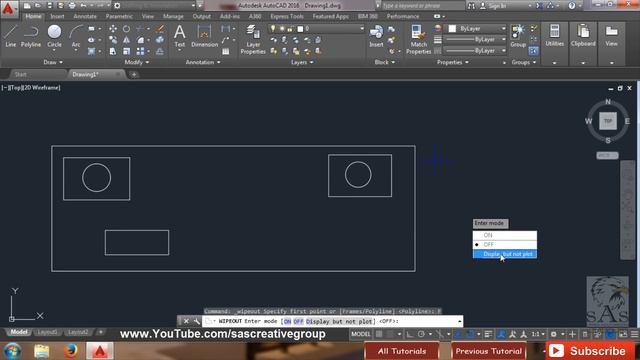This screenshot has width=640, height=360.
Task: Toggle group selection on/off icon
Action: tap(533, 51)
